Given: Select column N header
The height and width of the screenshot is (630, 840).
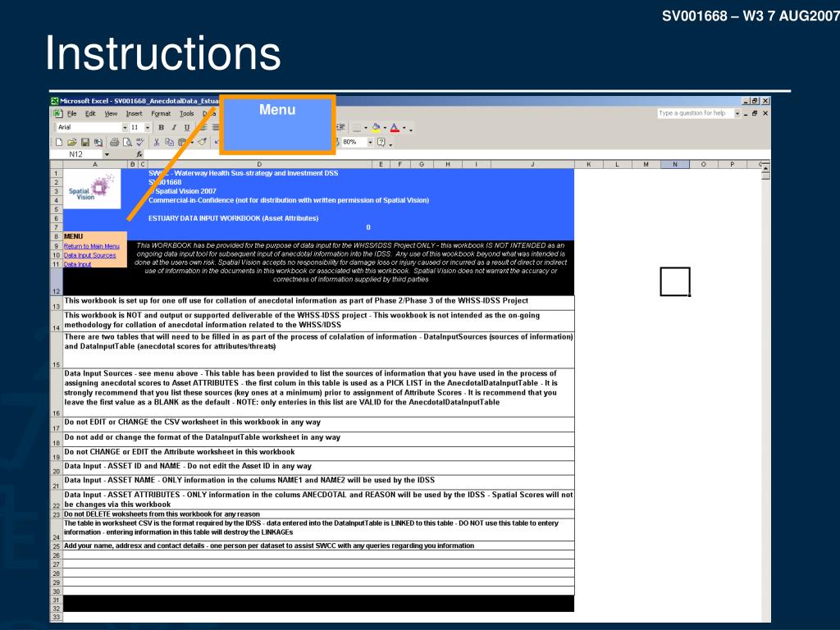Looking at the screenshot, I should (674, 164).
